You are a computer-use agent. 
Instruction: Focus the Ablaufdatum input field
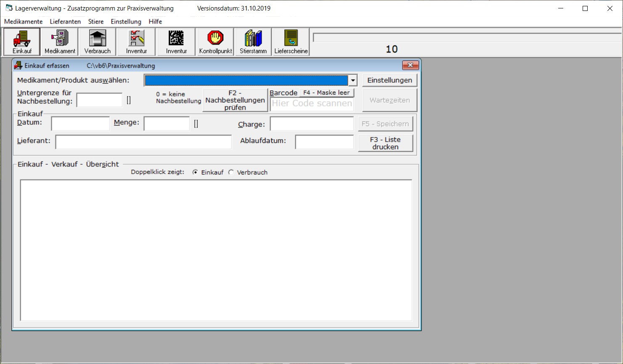[324, 142]
